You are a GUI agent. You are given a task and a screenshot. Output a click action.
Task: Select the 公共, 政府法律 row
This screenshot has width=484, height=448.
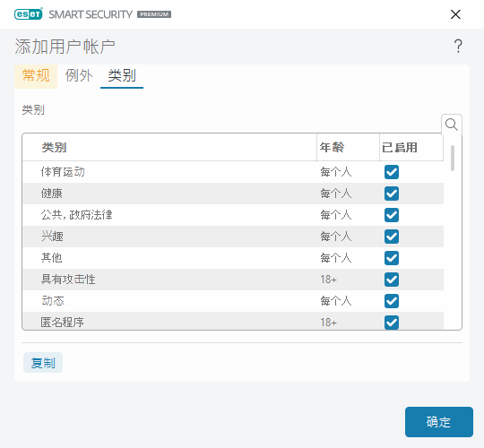coord(233,215)
